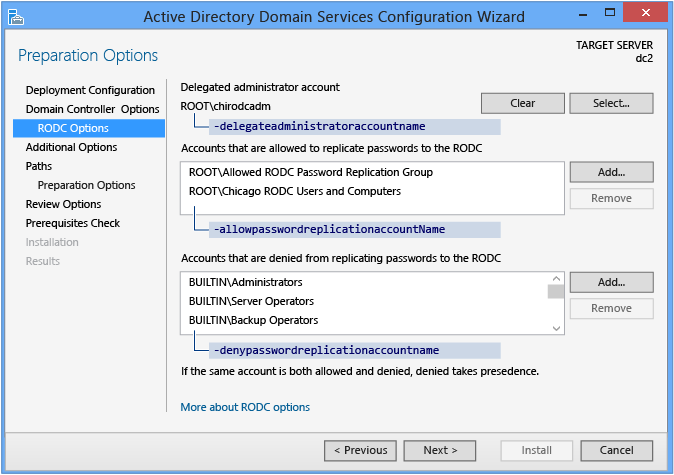Click the denied list scrollbar thumb

point(556,291)
